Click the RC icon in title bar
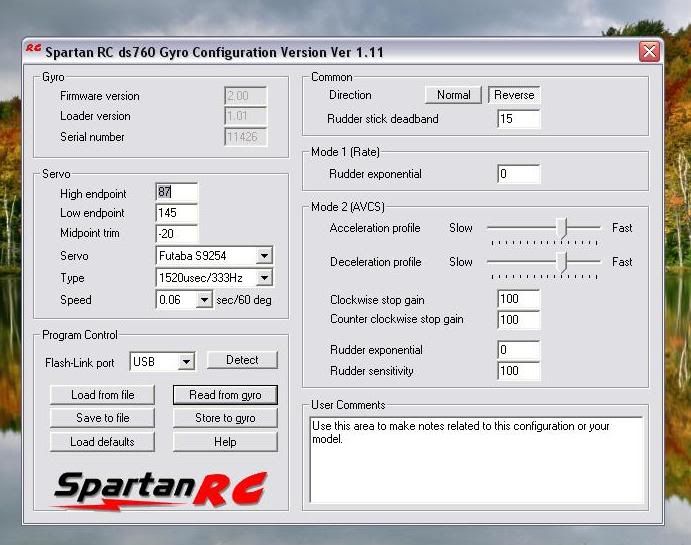This screenshot has height=545, width=691. (33, 50)
